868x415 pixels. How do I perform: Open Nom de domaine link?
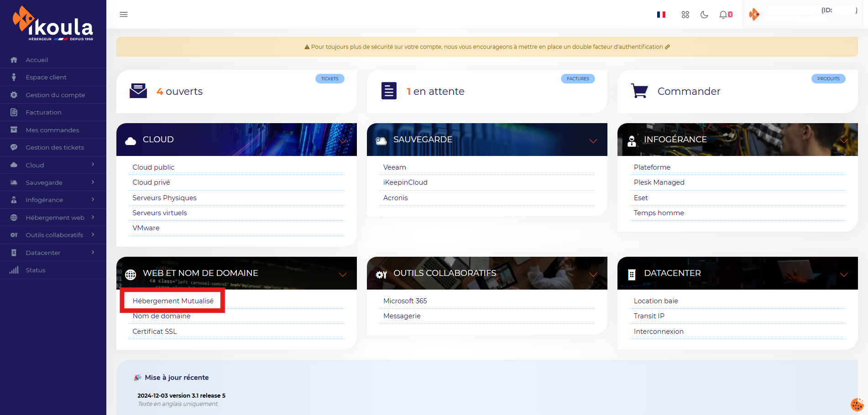[162, 316]
